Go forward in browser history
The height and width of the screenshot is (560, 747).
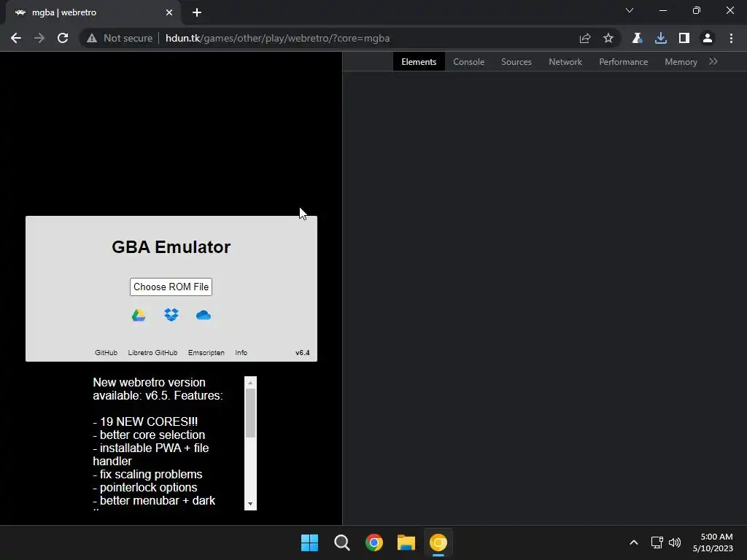39,38
